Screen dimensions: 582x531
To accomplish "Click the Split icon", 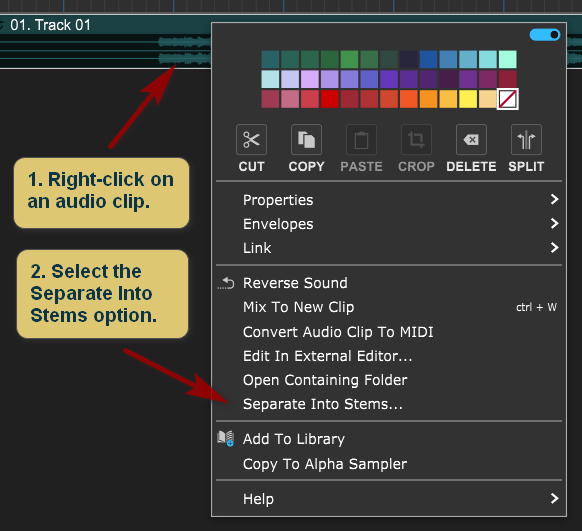I will pos(526,140).
